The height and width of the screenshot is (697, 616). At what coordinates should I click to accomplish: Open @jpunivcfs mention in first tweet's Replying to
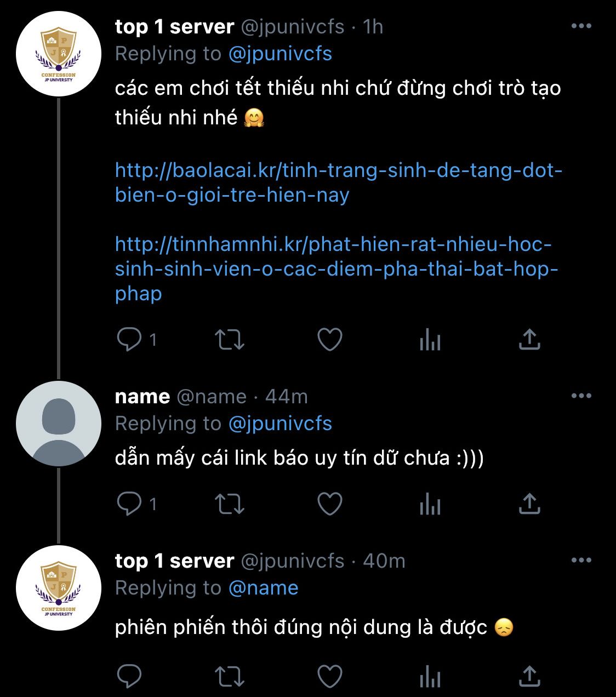pos(280,54)
